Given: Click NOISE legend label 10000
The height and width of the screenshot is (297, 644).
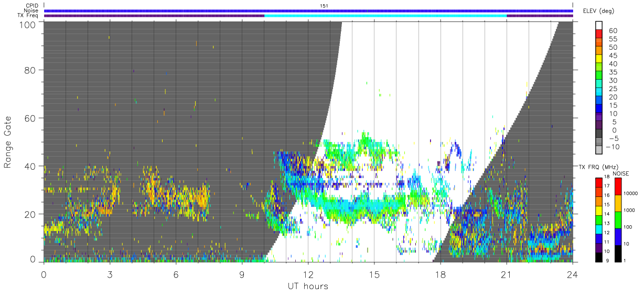Looking at the screenshot, I should pyautogui.click(x=631, y=194).
